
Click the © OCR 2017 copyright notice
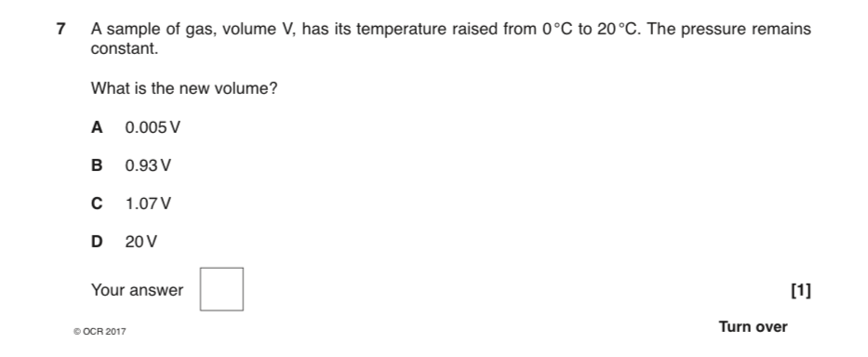[100, 332]
